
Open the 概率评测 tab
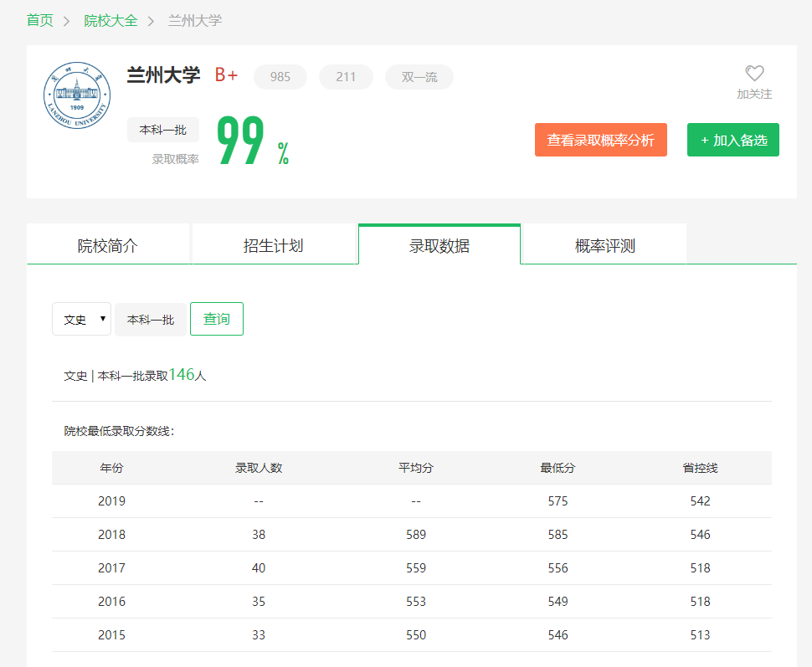point(605,245)
